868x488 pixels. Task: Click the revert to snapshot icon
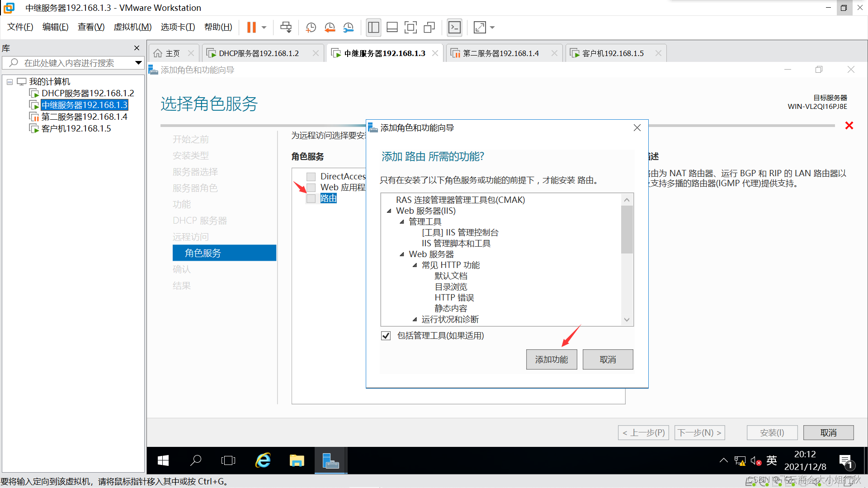[330, 28]
